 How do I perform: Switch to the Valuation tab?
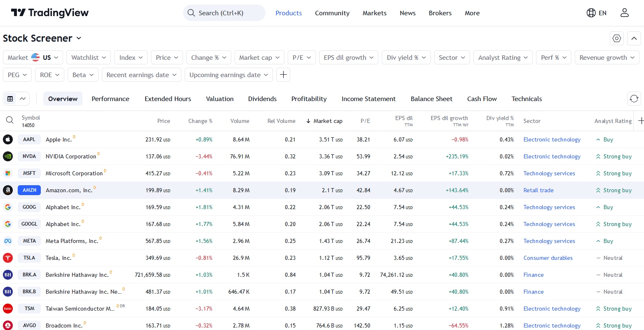click(220, 99)
